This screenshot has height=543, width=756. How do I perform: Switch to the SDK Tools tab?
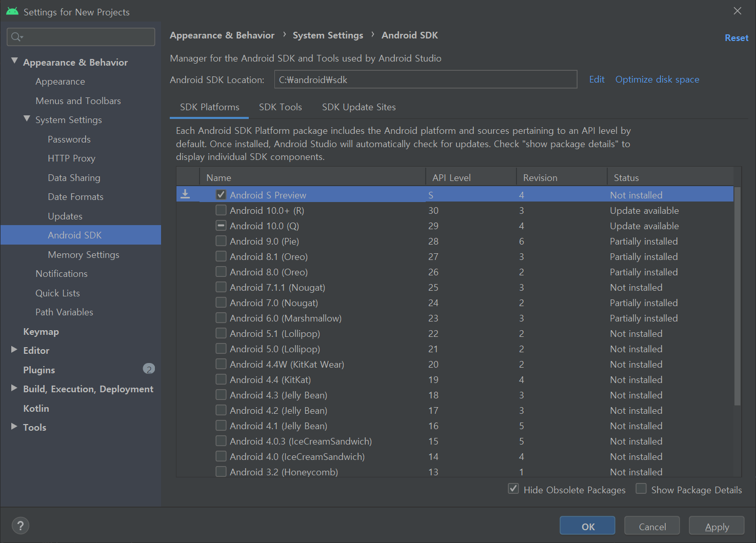pyautogui.click(x=280, y=107)
